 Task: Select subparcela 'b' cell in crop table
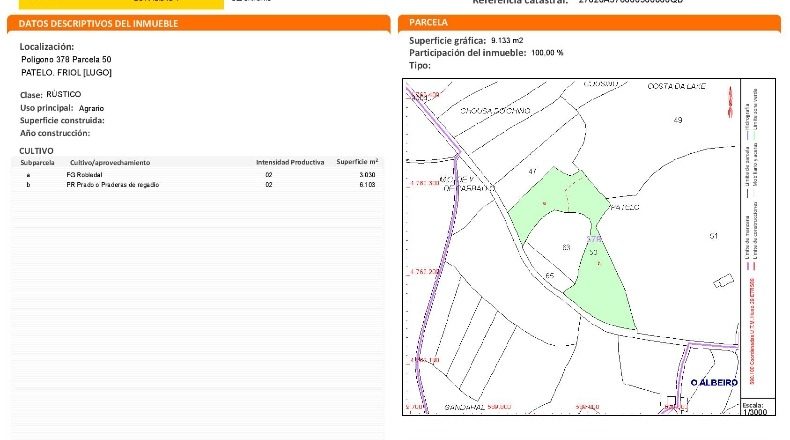28,185
